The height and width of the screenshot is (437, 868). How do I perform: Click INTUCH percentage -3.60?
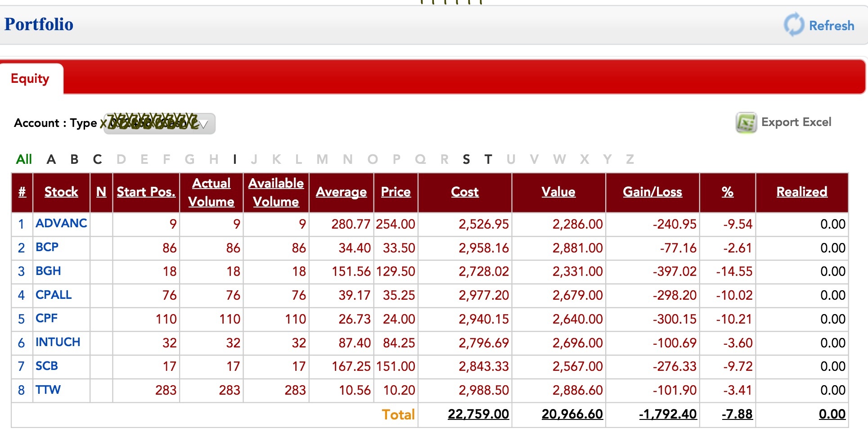tap(738, 343)
